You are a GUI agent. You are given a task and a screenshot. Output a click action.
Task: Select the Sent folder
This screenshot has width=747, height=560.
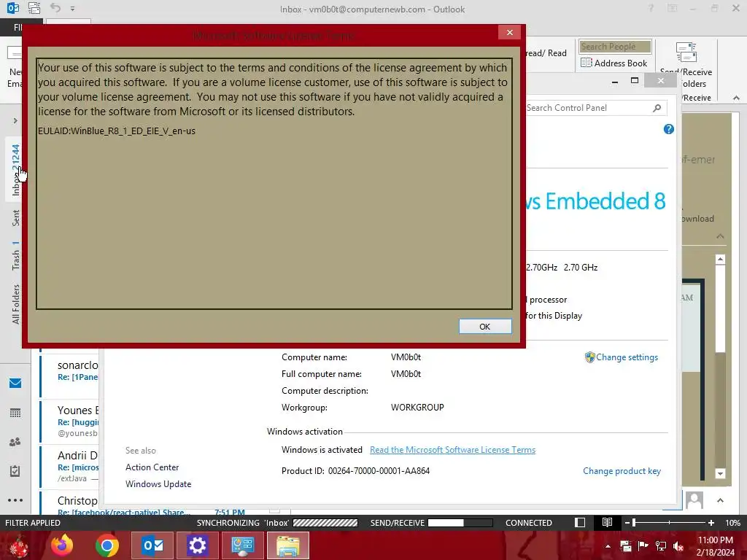pyautogui.click(x=16, y=218)
